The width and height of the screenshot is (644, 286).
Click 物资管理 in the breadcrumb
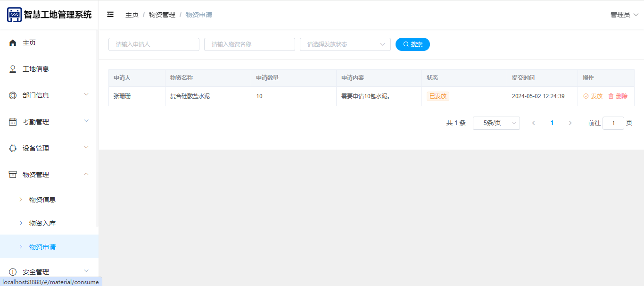(162, 15)
